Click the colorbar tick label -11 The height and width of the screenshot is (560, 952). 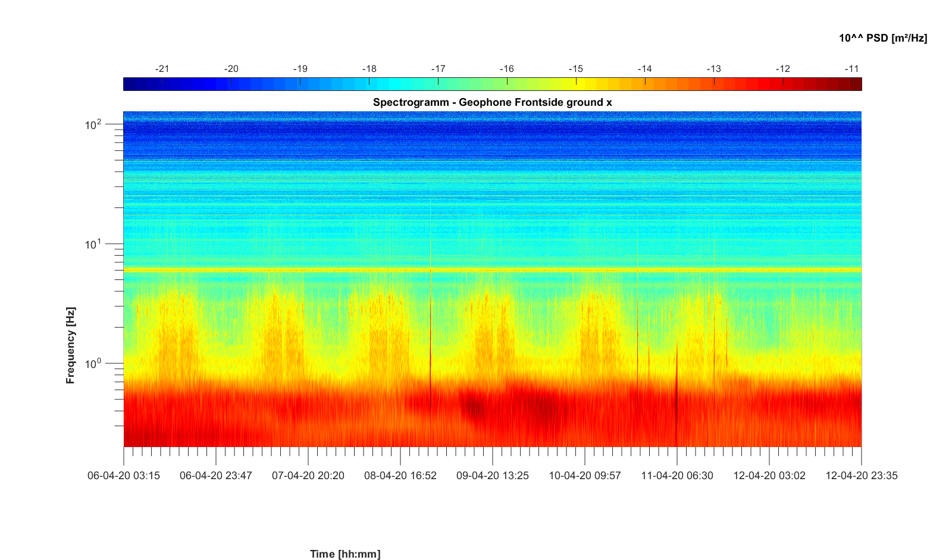[852, 69]
